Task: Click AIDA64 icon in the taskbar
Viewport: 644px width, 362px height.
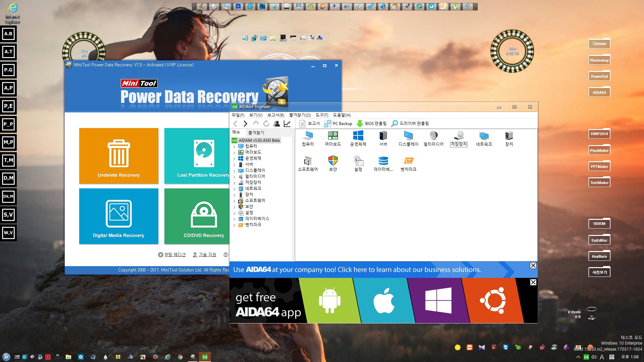Action: 205,357
